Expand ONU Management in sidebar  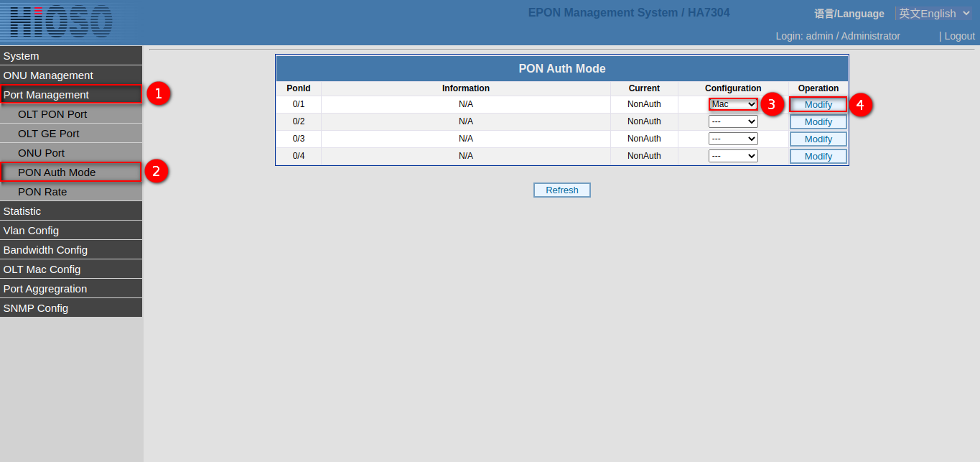70,75
